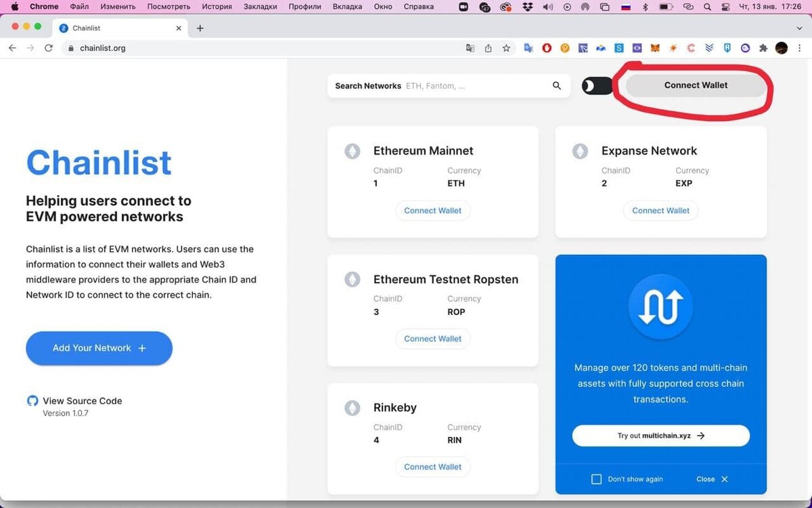Click the orange question-mark extension icon
Viewport: 812px width, 508px height.
[x=564, y=48]
